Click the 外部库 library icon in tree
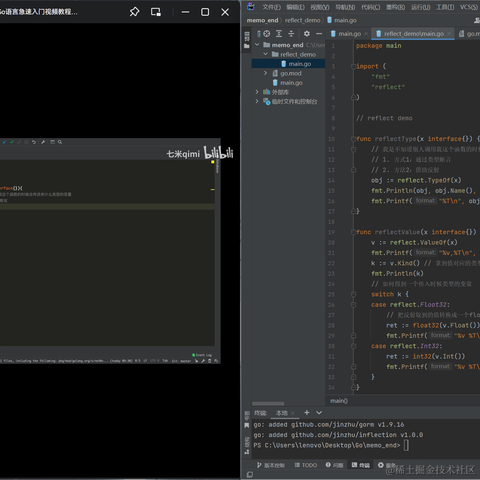Viewport: 480px width, 480px height. point(266,92)
